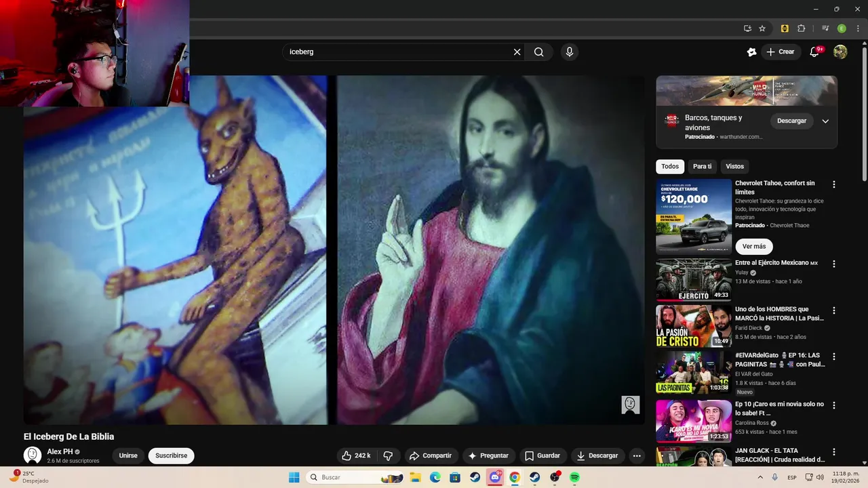Viewport: 868px width, 488px height.
Task: Click the YouTube verification badge icon left of Crear
Action: click(x=751, y=52)
